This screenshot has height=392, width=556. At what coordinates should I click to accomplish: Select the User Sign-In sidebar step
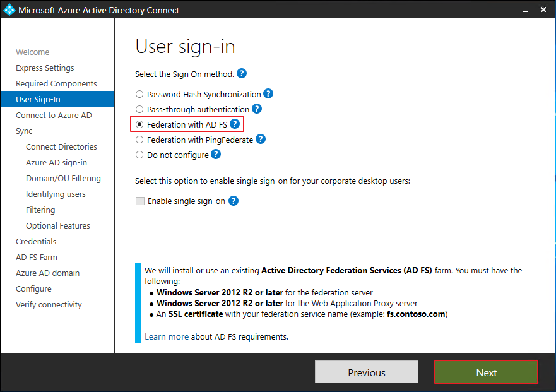coord(57,99)
